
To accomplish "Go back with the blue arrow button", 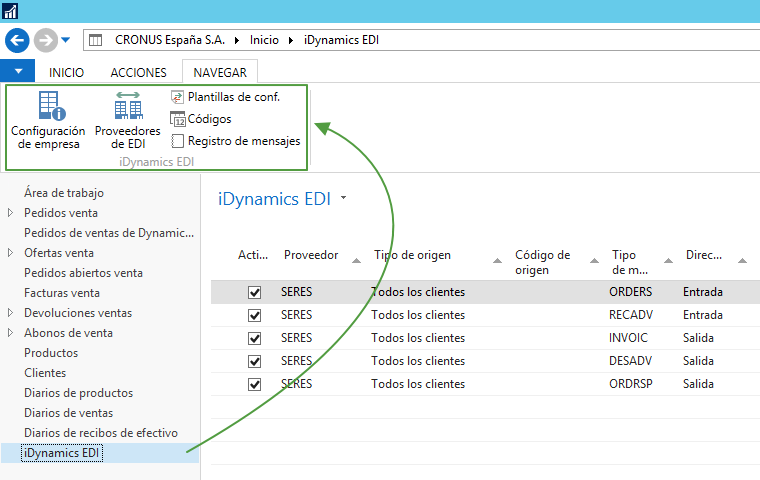I will pyautogui.click(x=17, y=40).
